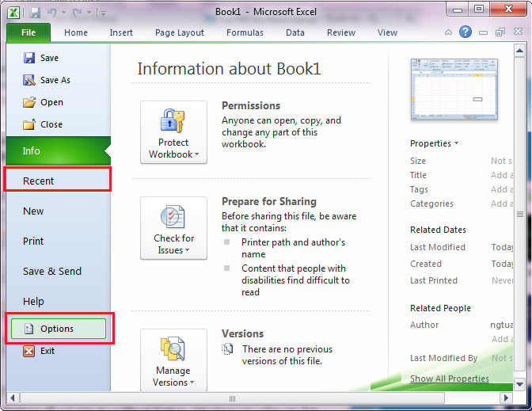Screen dimensions: 532x411
Task: Click the Last Modified label
Action: [438, 247]
